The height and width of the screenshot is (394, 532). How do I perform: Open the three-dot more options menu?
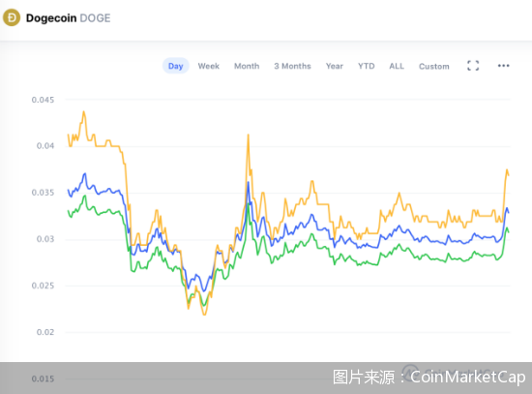coord(504,66)
